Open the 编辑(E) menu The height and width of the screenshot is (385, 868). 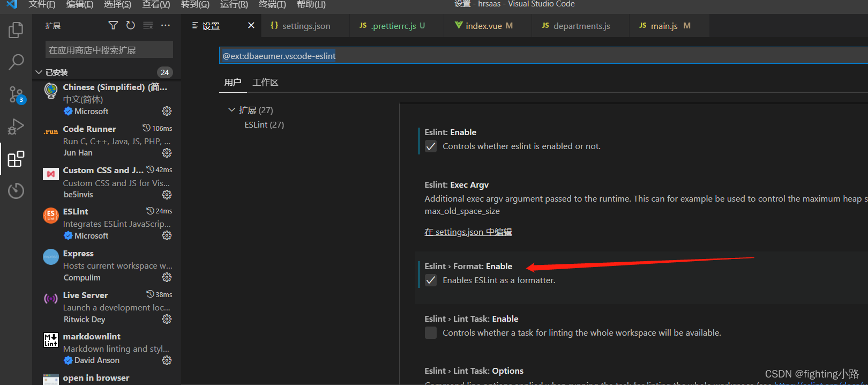tap(80, 4)
